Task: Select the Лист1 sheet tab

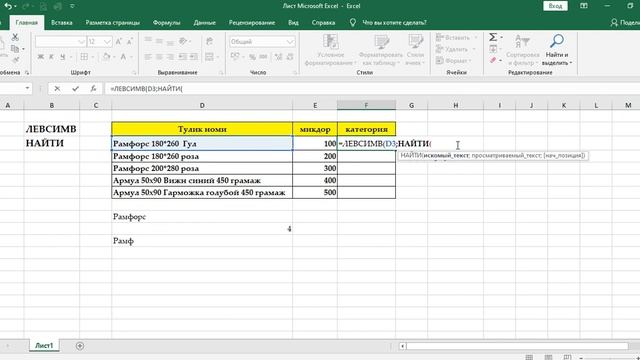Action: click(44, 346)
